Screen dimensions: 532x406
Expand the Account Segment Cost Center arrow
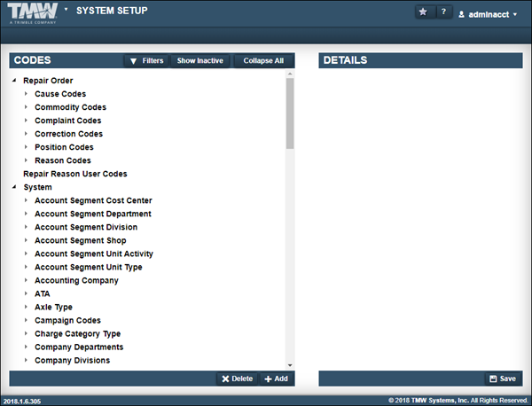tap(26, 200)
